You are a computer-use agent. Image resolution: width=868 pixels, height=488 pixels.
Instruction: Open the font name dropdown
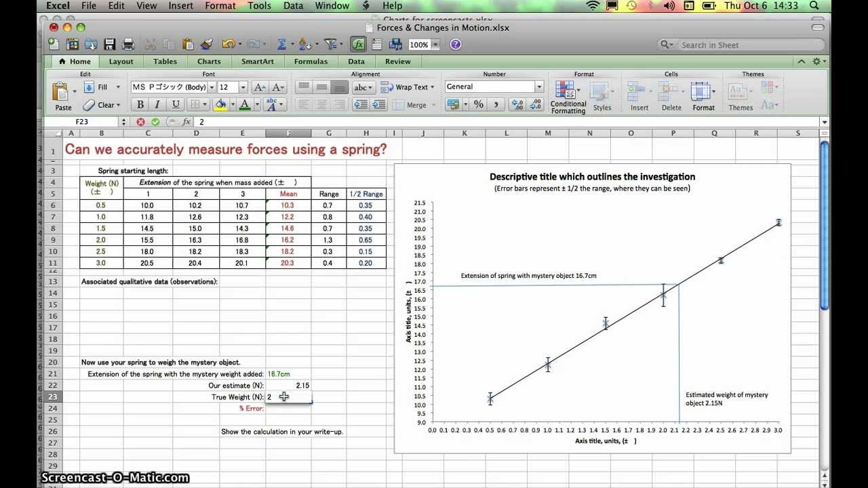tap(212, 87)
